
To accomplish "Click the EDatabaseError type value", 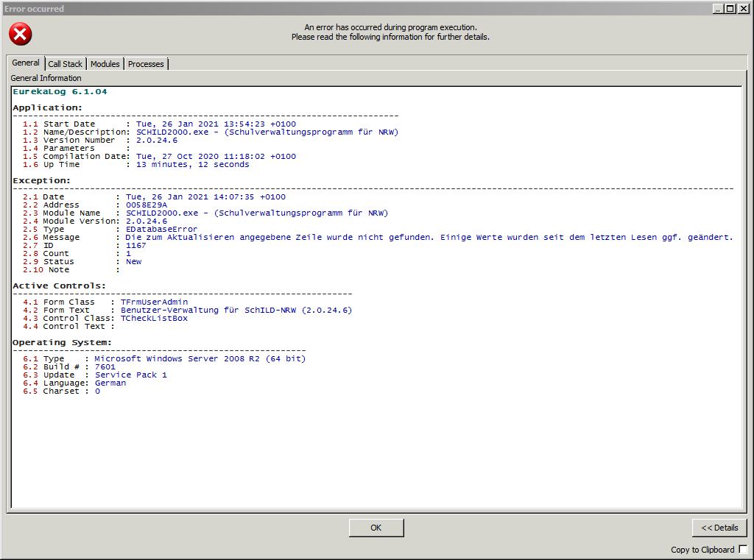I will pyautogui.click(x=161, y=230).
